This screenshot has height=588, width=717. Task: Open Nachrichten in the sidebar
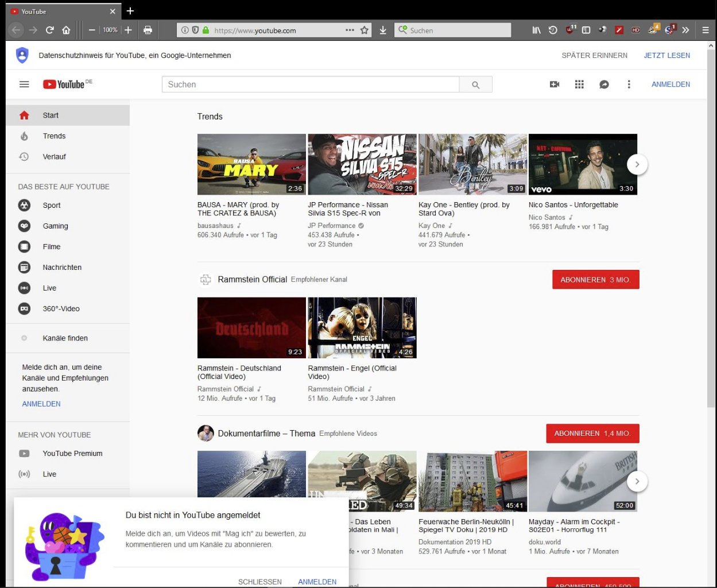tap(68, 268)
